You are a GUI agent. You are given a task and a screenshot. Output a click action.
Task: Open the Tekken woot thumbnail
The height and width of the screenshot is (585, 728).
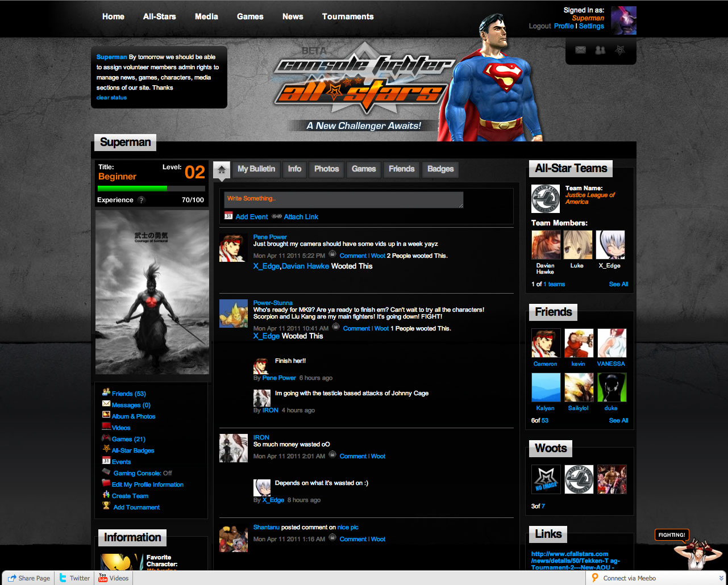(x=611, y=479)
